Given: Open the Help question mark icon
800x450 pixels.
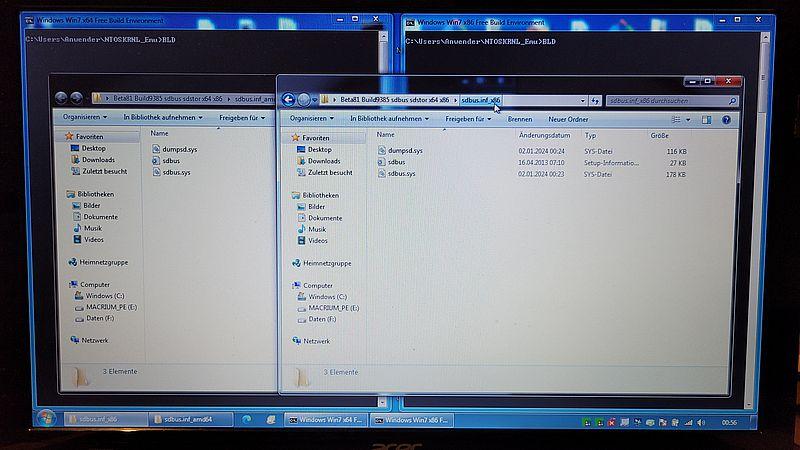Looking at the screenshot, I should (x=726, y=120).
